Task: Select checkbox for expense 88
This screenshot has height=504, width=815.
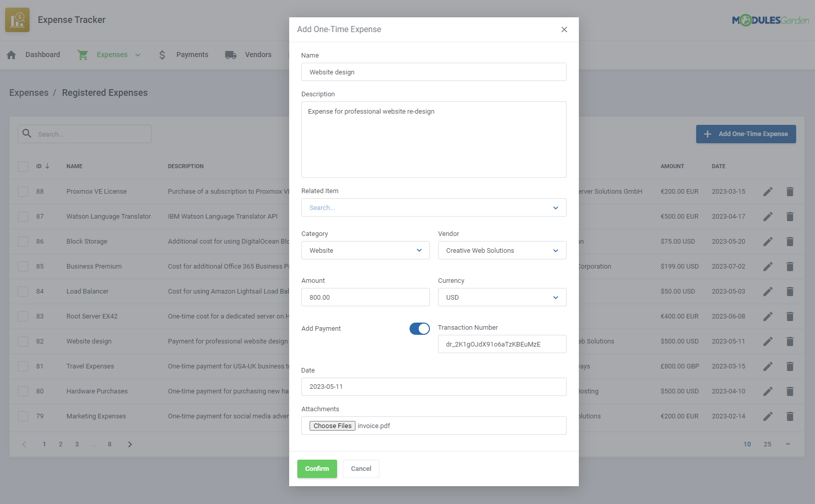Action: 23,192
